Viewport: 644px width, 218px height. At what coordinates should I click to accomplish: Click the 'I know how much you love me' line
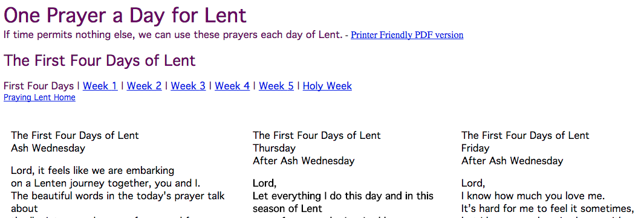(533, 196)
